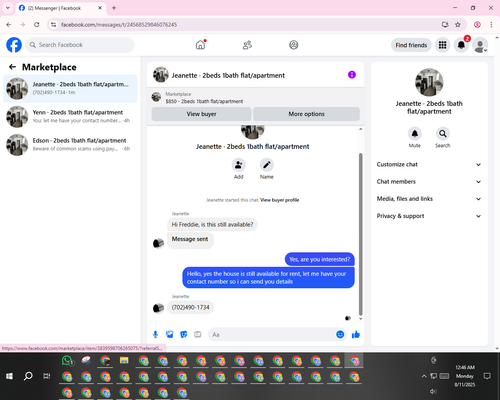Open Chrome profile icon in toolbar

pos(477,25)
